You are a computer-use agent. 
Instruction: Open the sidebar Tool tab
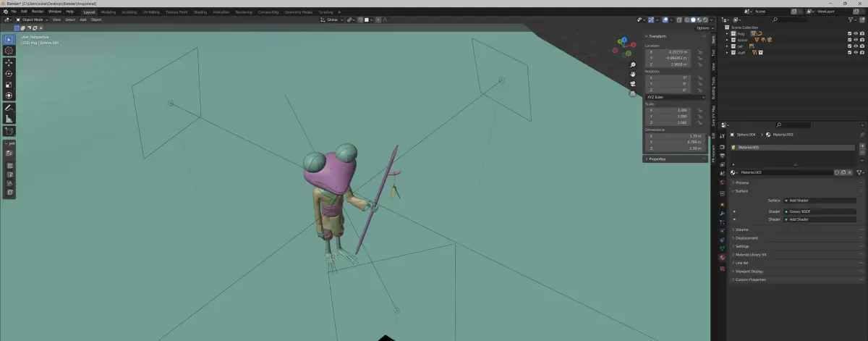click(713, 53)
